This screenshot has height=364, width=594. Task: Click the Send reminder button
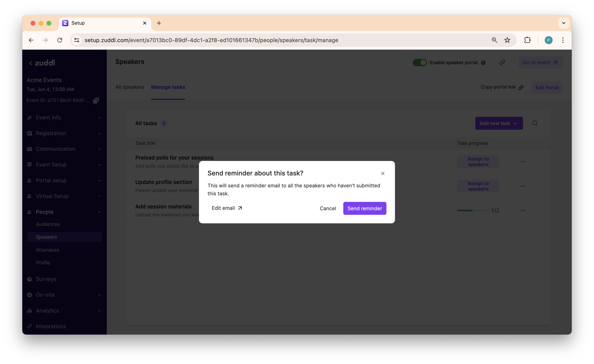(365, 208)
